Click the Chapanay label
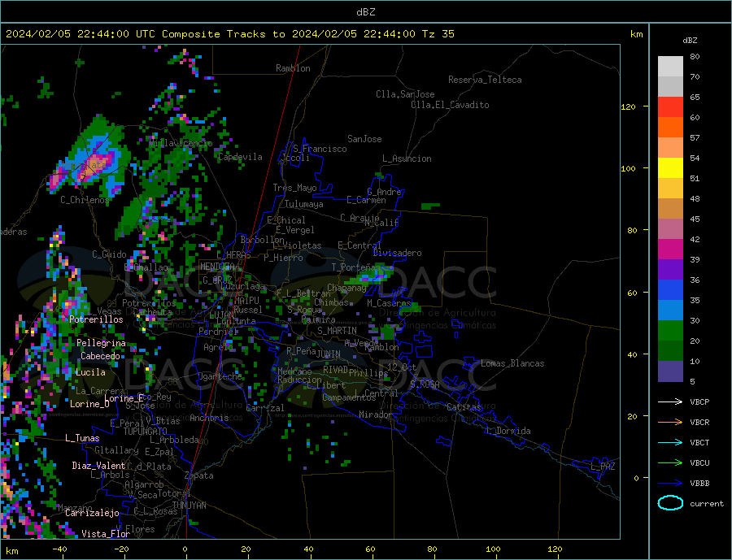The image size is (732, 560). 346,288
